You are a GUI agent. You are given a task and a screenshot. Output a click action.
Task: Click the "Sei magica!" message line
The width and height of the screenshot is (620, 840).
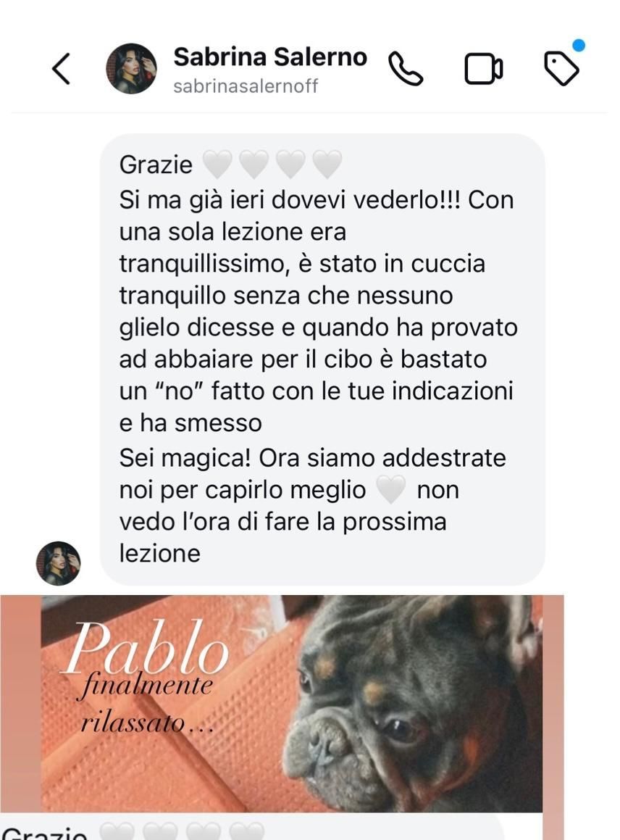312,458
